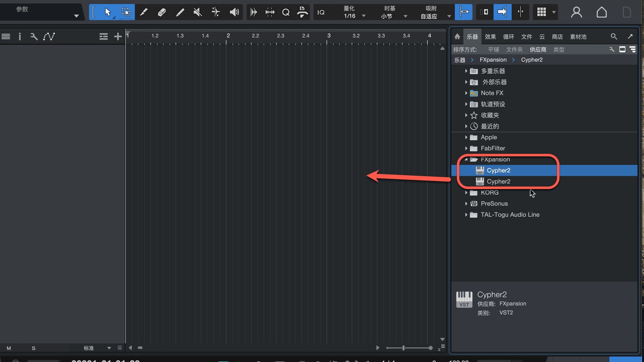Select the Arrow tool
The image size is (644, 362).
coord(107,12)
